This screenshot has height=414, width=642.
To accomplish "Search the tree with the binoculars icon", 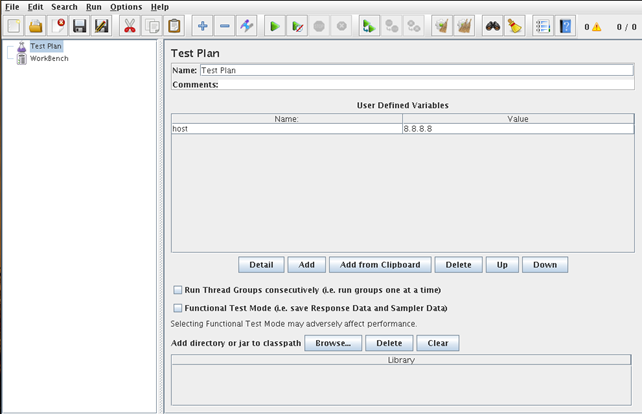I will (x=492, y=26).
